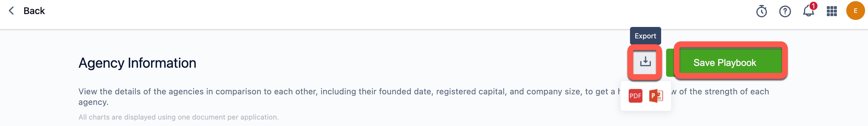868x126 pixels.
Task: Open the apps grid launcher
Action: [x=832, y=11]
